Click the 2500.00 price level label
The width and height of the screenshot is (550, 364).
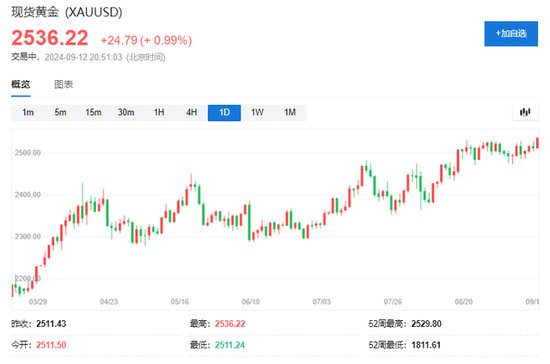point(28,153)
